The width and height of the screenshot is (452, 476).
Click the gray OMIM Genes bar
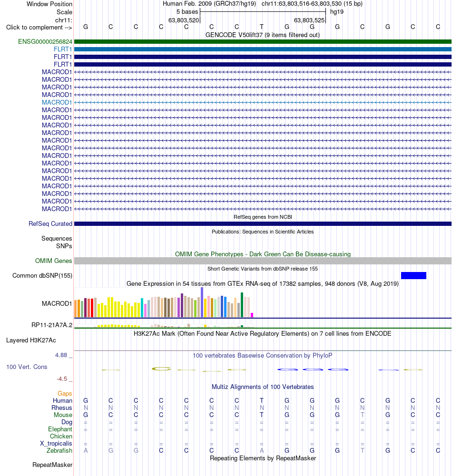coord(263,261)
